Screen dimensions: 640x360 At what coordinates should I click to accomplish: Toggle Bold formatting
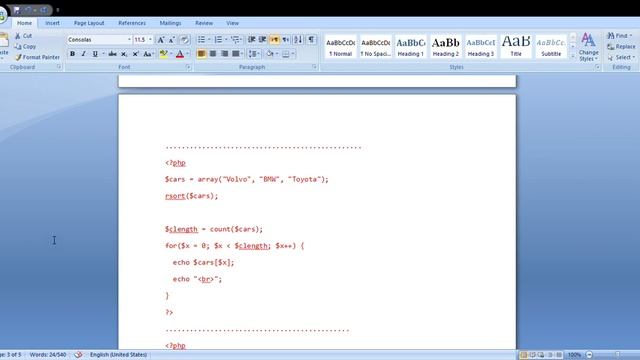point(72,53)
